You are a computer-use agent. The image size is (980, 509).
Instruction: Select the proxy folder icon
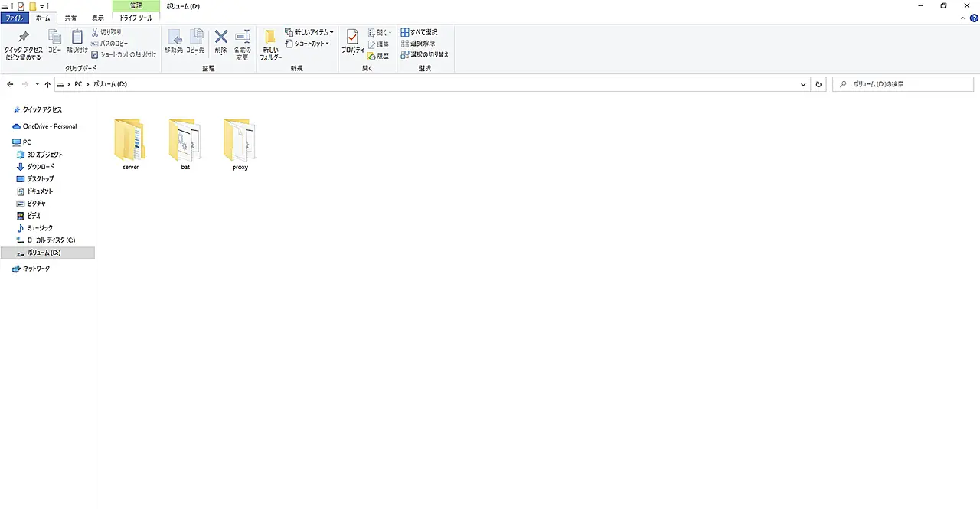240,139
